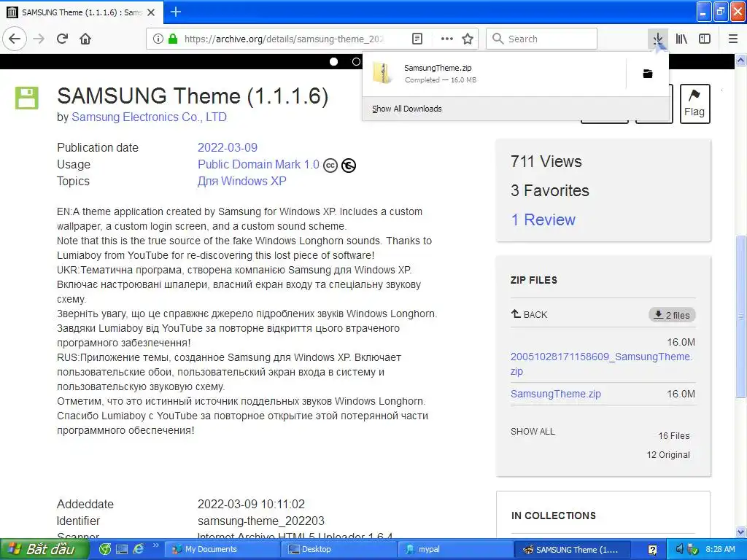Open the Для Windows XP topic

pos(242,181)
